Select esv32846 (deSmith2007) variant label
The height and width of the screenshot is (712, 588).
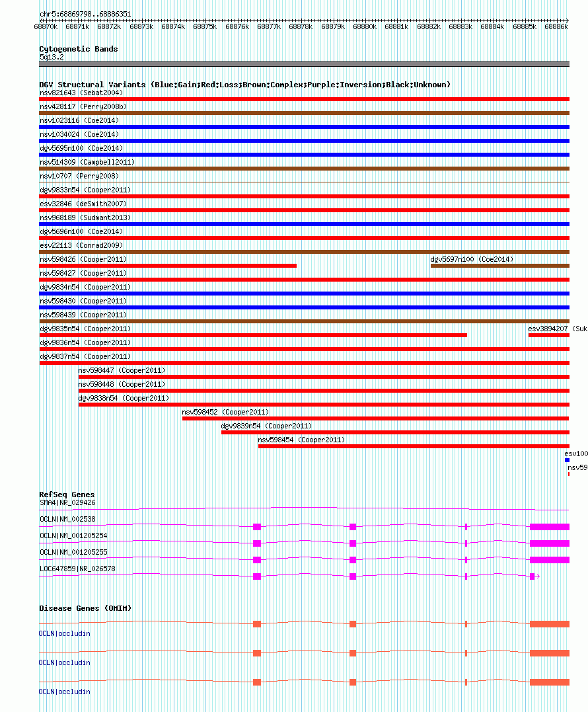pos(83,204)
